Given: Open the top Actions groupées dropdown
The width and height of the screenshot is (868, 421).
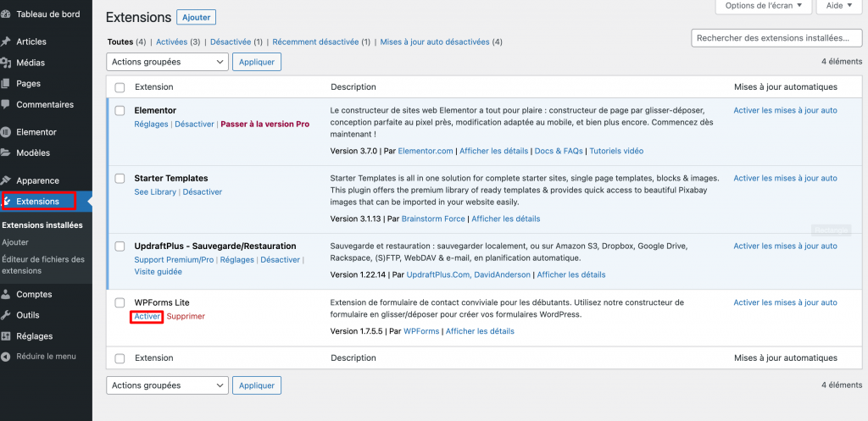Looking at the screenshot, I should tap(168, 62).
